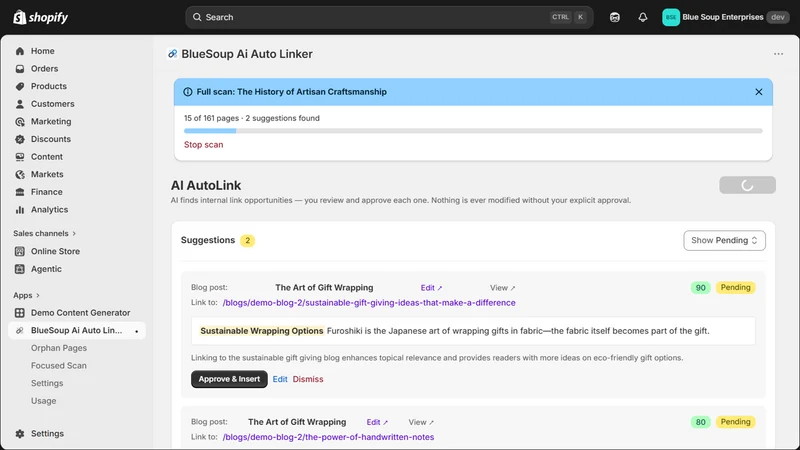Click Approve & Insert for the sustainable gift suggestion
This screenshot has height=450, width=800.
(x=229, y=379)
